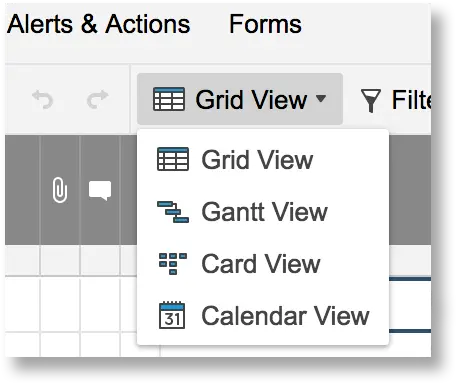Switch to Gantt View
The height and width of the screenshot is (383, 456).
tap(263, 212)
